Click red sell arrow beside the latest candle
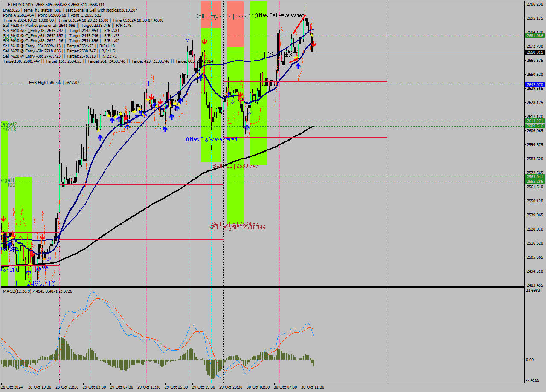The height and width of the screenshot is (392, 546). pyautogui.click(x=314, y=43)
